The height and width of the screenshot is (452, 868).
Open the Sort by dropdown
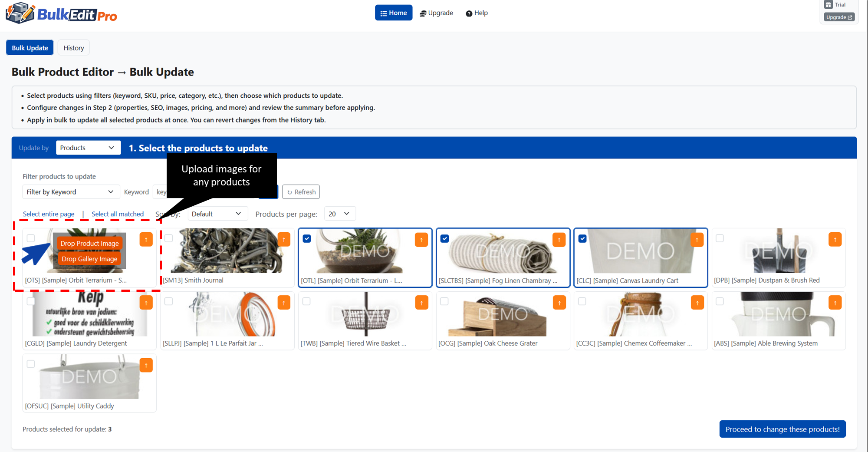tap(217, 213)
